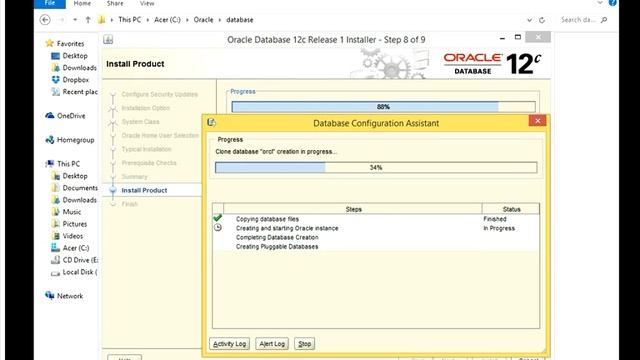Stop the database creation
Viewport: 640px width, 360px height.
click(x=304, y=344)
